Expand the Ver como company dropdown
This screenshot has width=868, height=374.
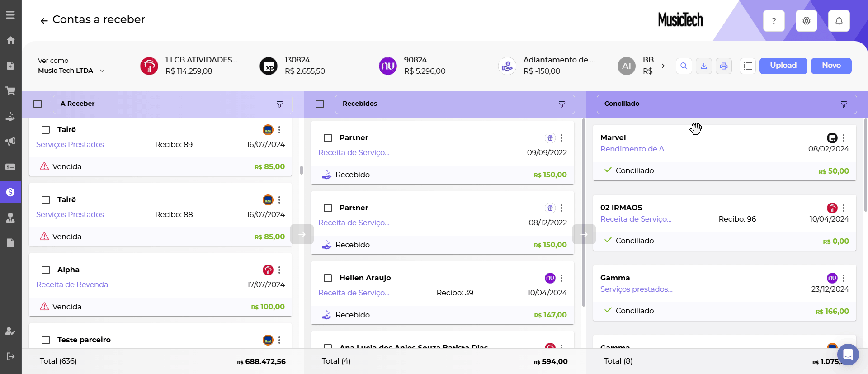point(102,71)
